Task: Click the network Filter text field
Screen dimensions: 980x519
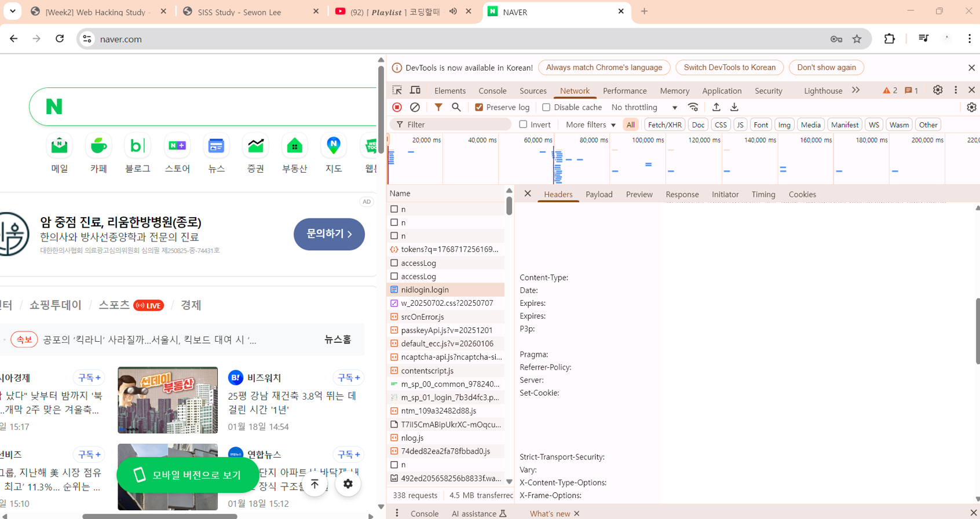Action: click(x=452, y=125)
